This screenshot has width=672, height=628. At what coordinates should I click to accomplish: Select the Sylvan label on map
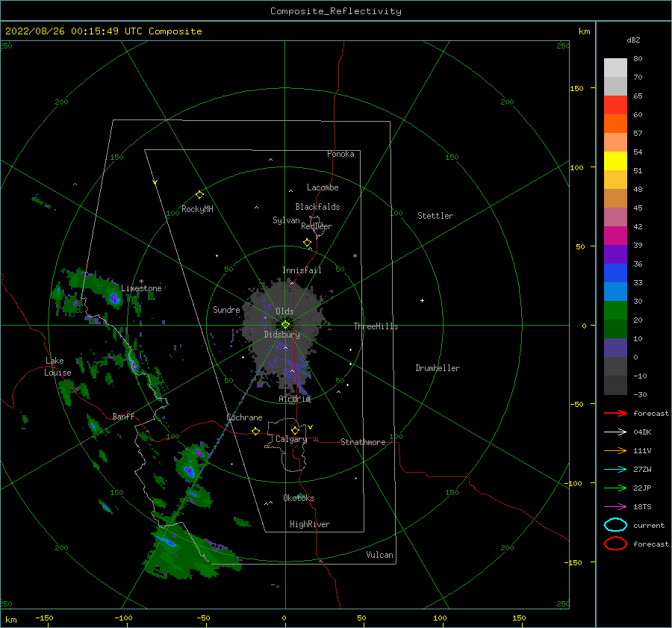[286, 220]
